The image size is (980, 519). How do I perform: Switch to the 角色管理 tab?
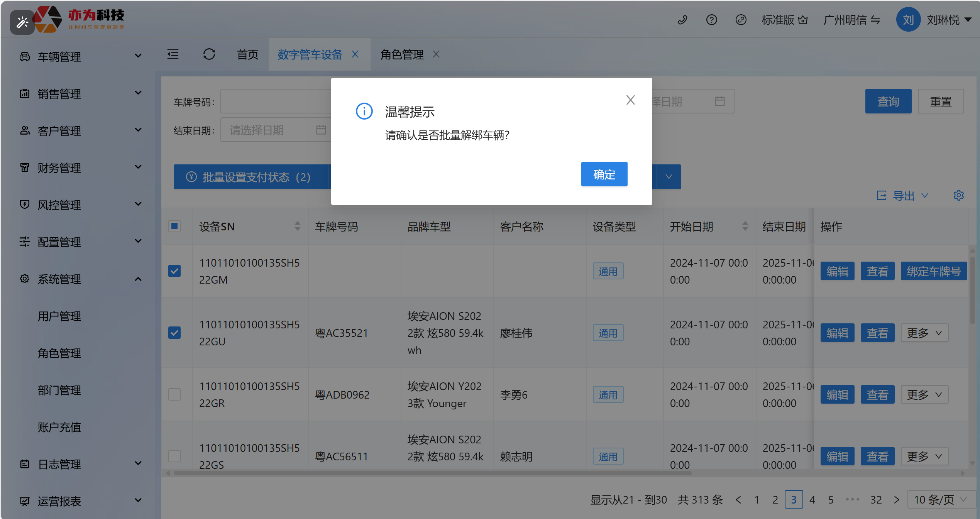coord(402,54)
